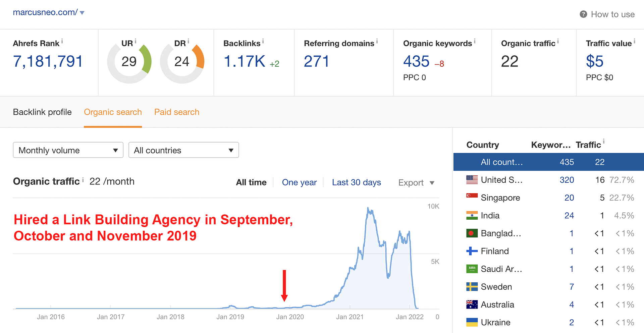
Task: Select the All time chart range
Action: (x=251, y=182)
